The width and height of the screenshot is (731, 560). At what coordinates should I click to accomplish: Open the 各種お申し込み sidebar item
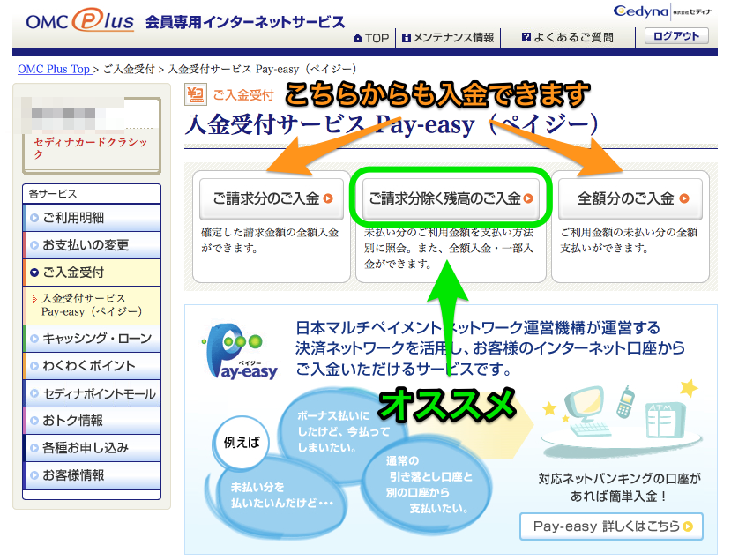[x=93, y=448]
